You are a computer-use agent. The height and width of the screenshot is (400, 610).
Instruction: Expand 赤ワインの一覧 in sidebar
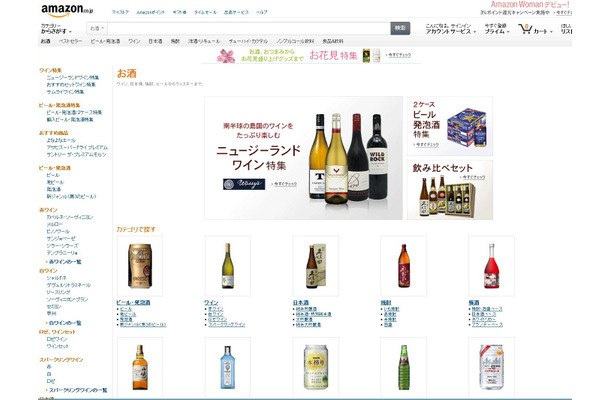65,262
